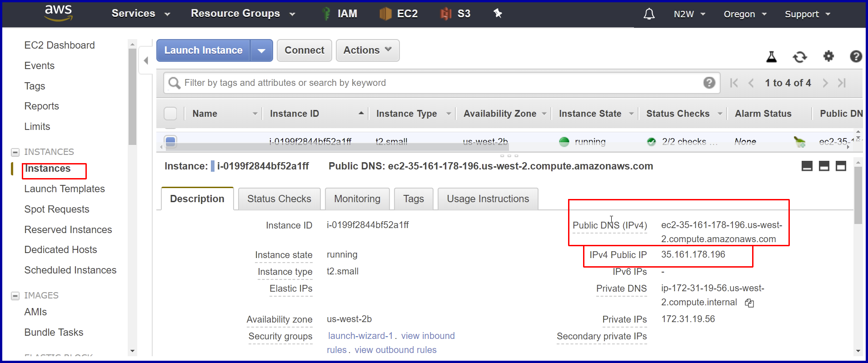Open launch-wizard-1 security group link
This screenshot has height=363, width=868.
360,336
